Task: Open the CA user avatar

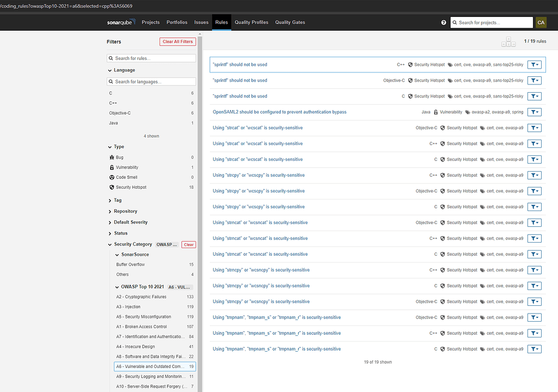Action: [x=541, y=22]
